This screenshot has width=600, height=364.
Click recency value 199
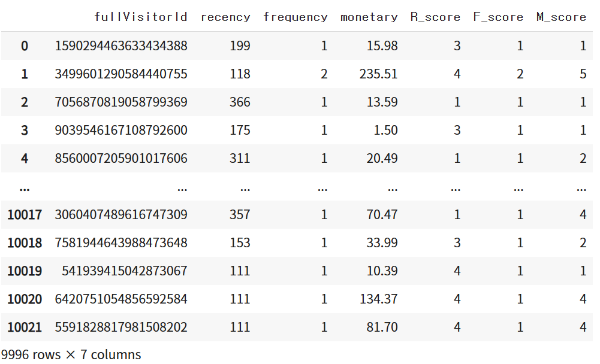click(x=240, y=46)
